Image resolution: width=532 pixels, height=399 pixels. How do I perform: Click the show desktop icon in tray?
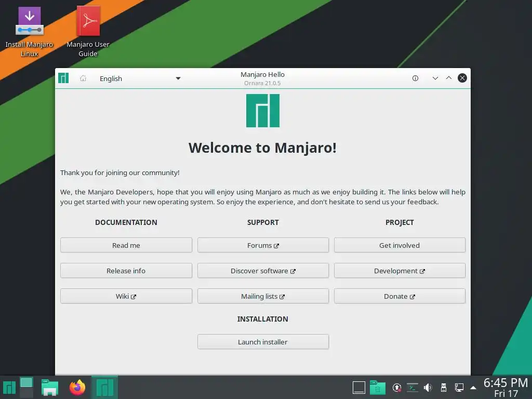[358, 388]
